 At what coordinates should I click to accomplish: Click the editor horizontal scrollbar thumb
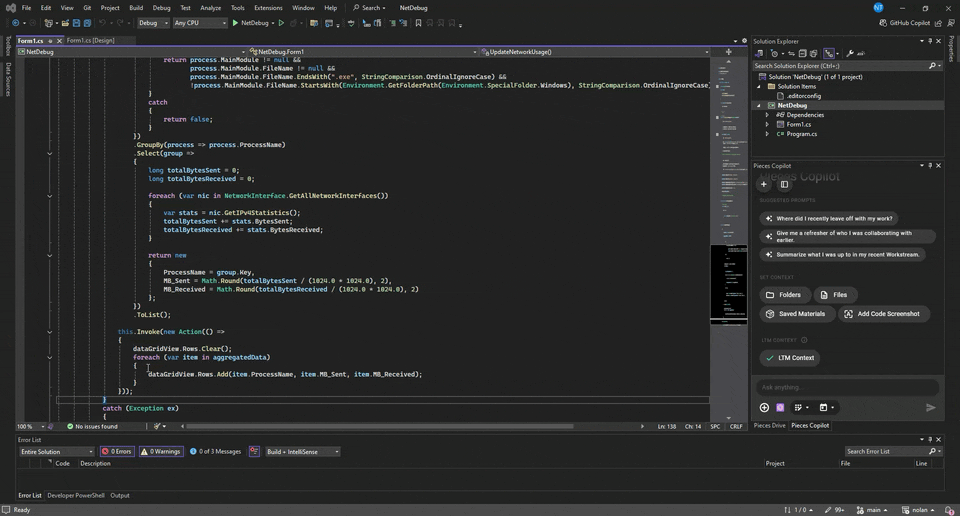(380, 426)
